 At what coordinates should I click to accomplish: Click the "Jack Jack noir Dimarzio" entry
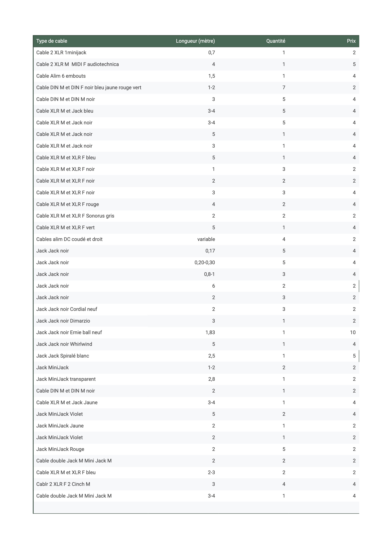pyautogui.click(x=63, y=321)
